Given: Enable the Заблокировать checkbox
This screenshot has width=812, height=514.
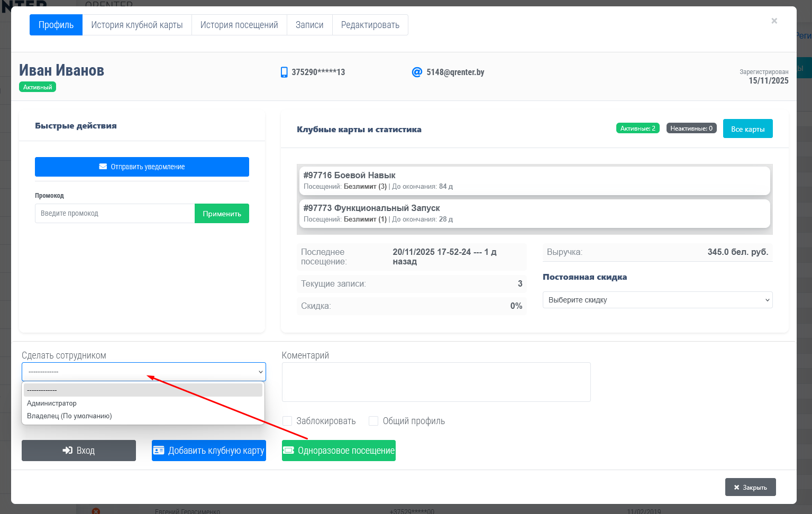Looking at the screenshot, I should point(287,421).
